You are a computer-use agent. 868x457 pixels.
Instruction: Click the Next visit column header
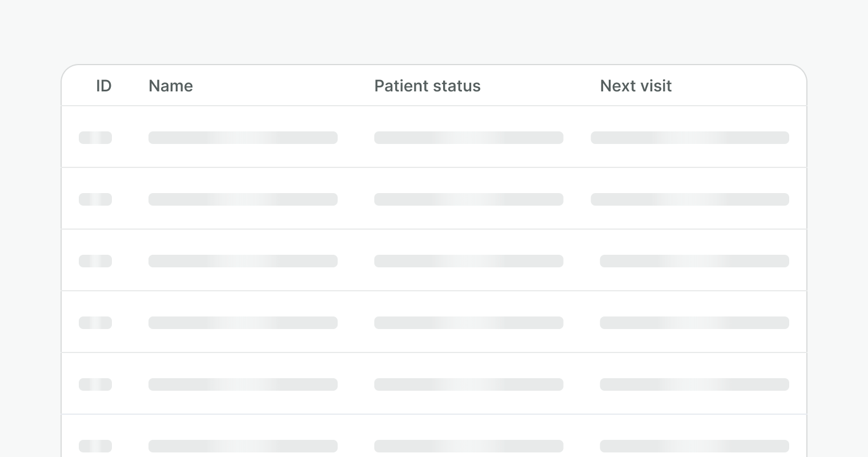click(x=636, y=86)
